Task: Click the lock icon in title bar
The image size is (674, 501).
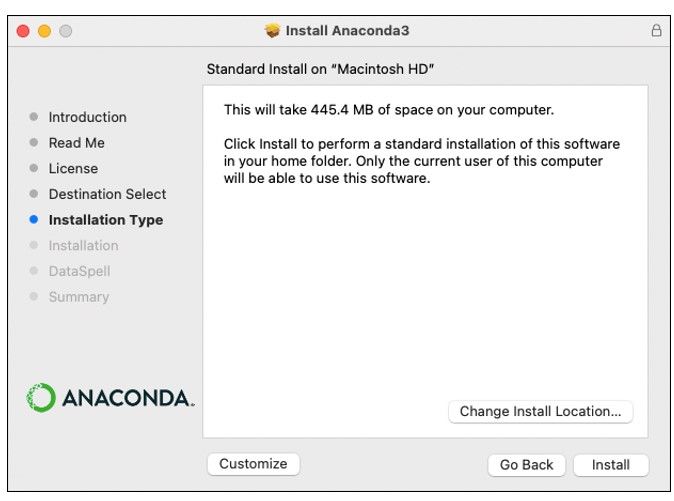Action: coord(656,31)
